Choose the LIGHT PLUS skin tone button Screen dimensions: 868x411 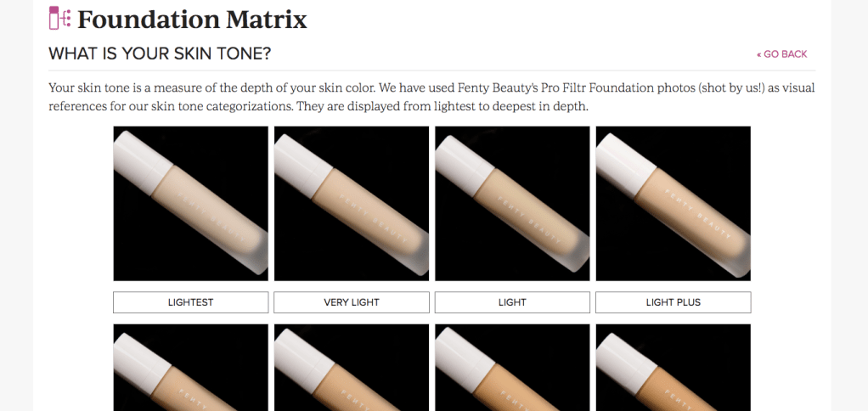pyautogui.click(x=674, y=302)
